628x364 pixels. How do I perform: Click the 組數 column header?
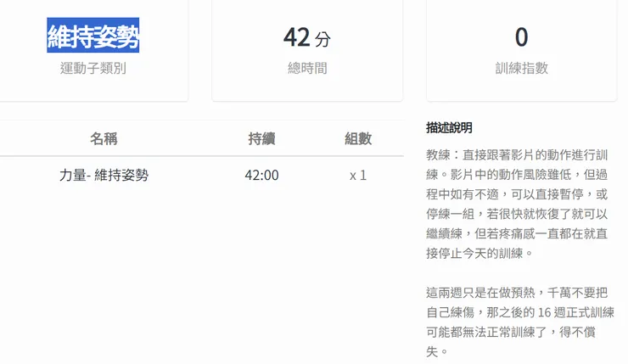pyautogui.click(x=358, y=138)
